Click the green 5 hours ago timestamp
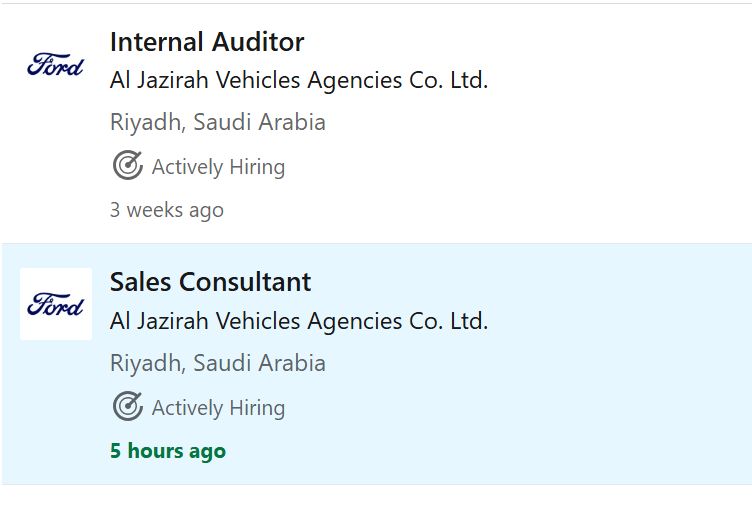Screen dimensions: 752x529 168,451
